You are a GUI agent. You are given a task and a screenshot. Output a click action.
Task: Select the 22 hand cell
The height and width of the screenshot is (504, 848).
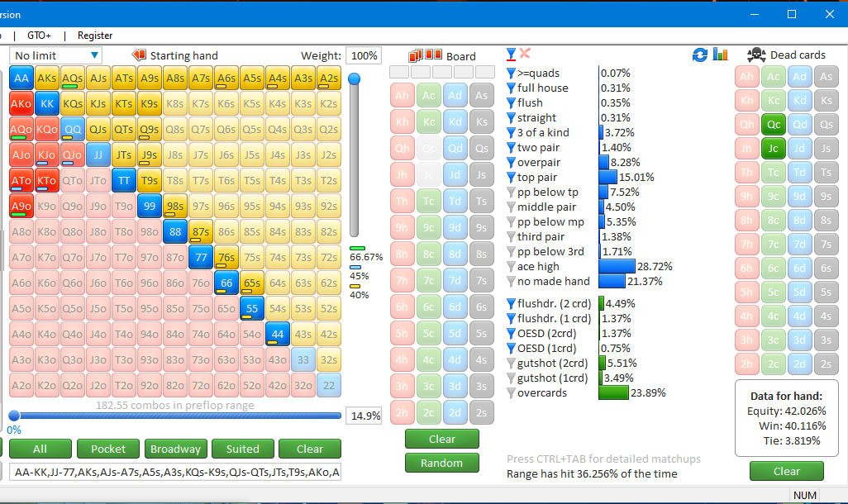click(329, 386)
